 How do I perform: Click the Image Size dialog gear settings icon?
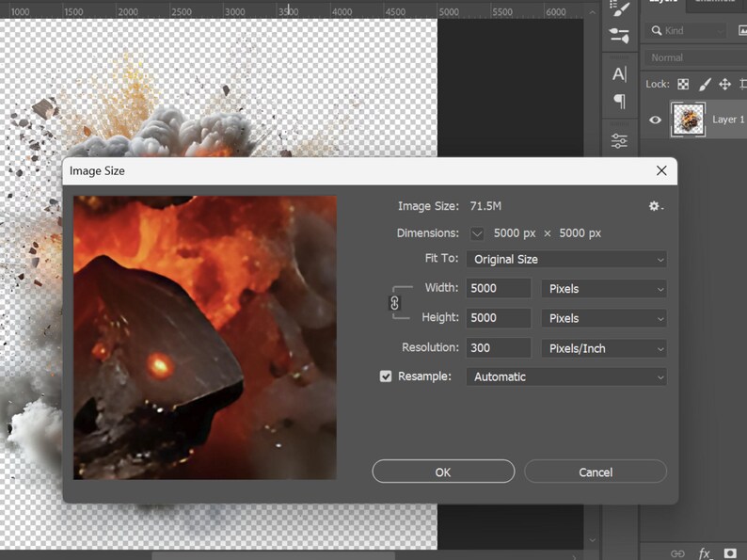pos(656,206)
